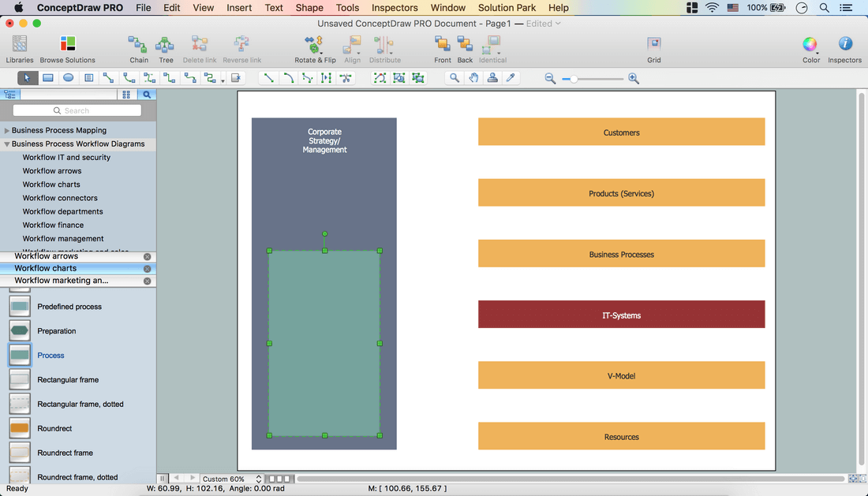Bring shape to Front
The height and width of the screenshot is (496, 868).
click(443, 45)
